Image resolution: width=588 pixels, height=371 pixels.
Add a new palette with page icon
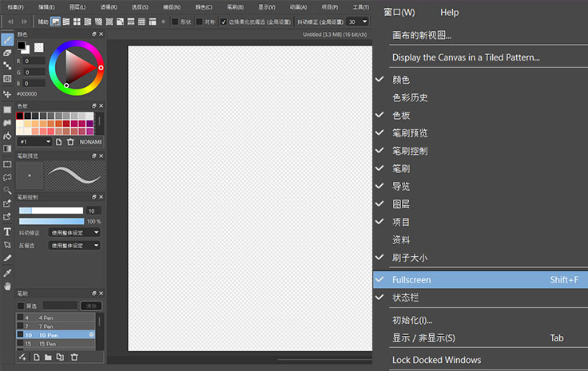[58, 142]
